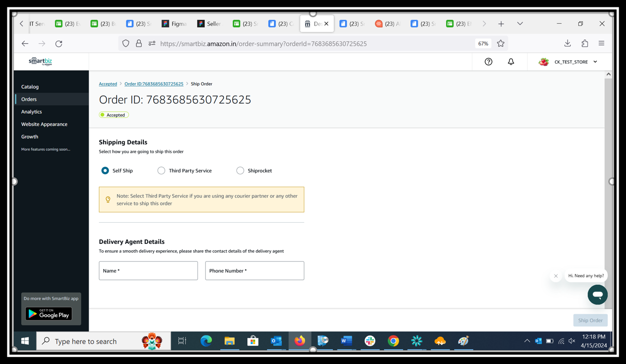Select Self Ship radio option

[x=105, y=170]
